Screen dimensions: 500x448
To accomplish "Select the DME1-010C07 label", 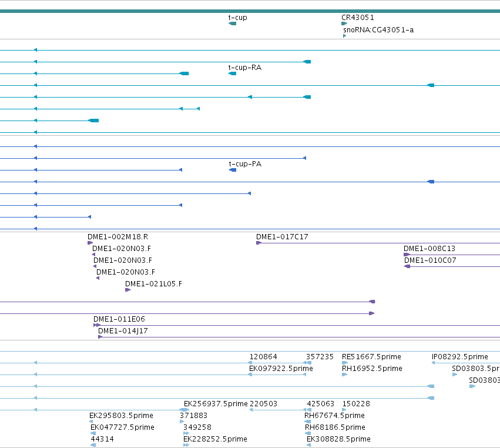I will (430, 260).
